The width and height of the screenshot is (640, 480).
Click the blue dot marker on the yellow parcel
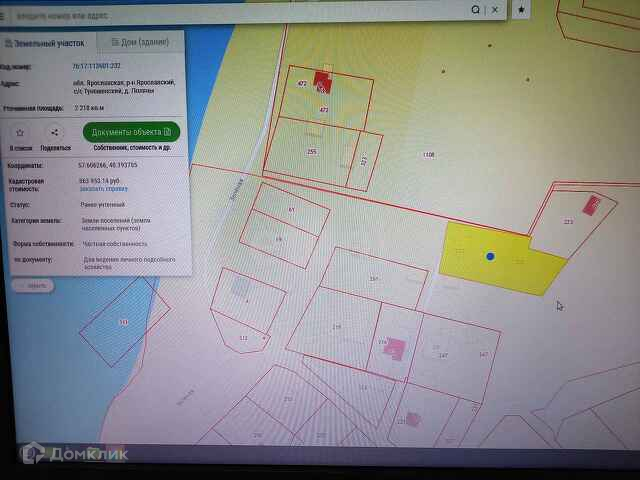click(x=491, y=256)
